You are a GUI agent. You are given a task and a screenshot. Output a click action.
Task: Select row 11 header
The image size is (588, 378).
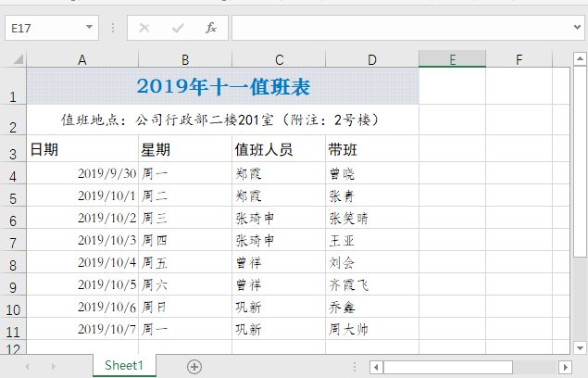click(13, 329)
